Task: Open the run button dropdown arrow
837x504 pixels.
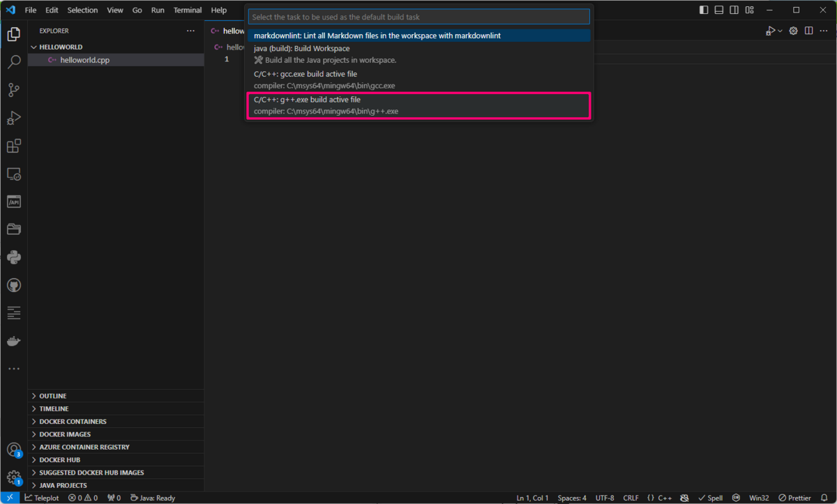Action: coord(780,31)
